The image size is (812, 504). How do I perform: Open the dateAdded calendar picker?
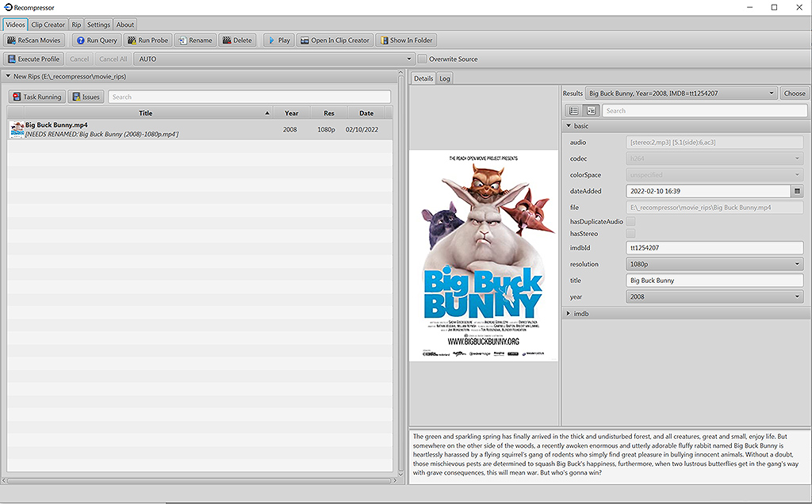coord(798,191)
